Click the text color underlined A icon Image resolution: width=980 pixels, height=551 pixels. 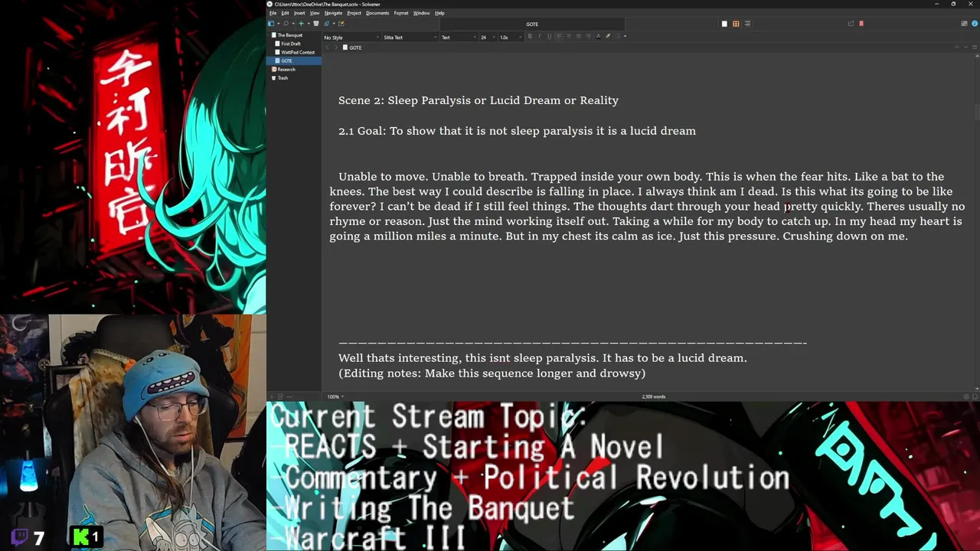pyautogui.click(x=598, y=37)
